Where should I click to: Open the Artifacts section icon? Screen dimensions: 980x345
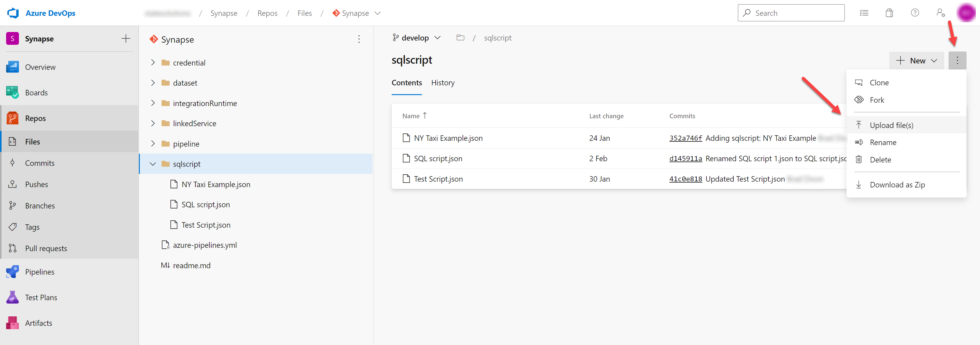pyautogui.click(x=12, y=322)
